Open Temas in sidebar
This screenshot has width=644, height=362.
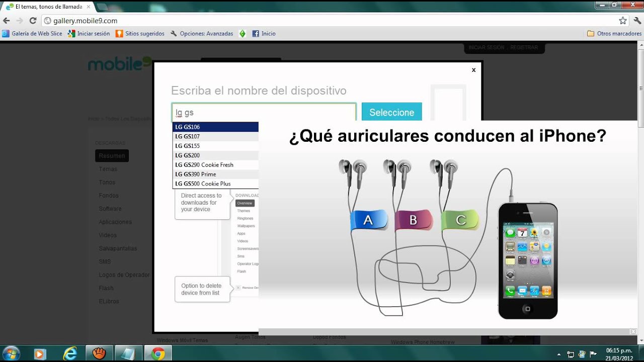point(108,169)
